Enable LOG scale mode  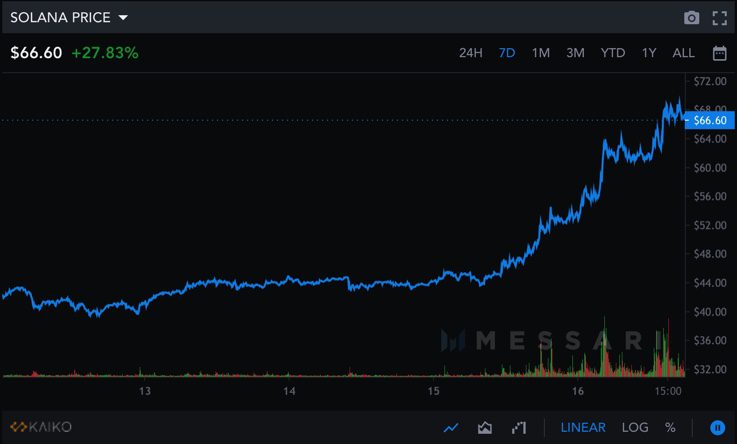point(635,427)
